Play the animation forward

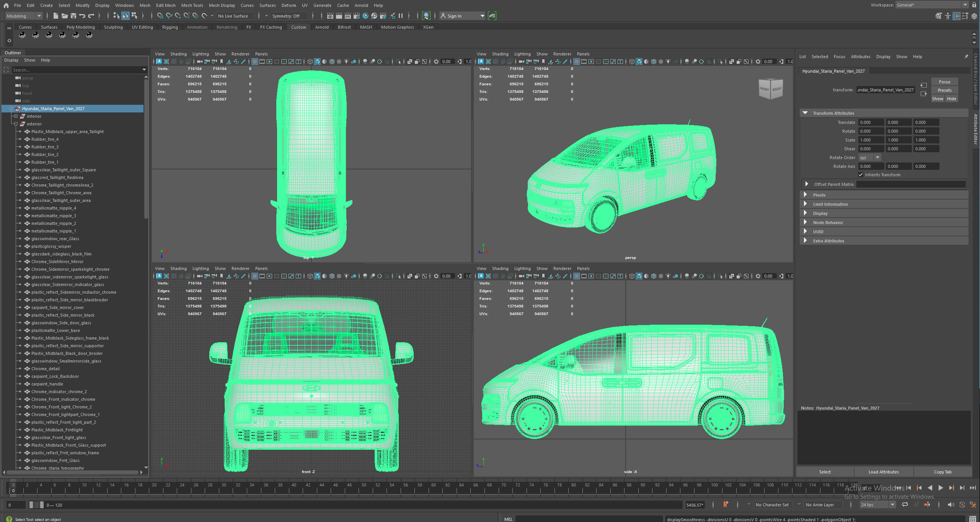click(x=940, y=488)
